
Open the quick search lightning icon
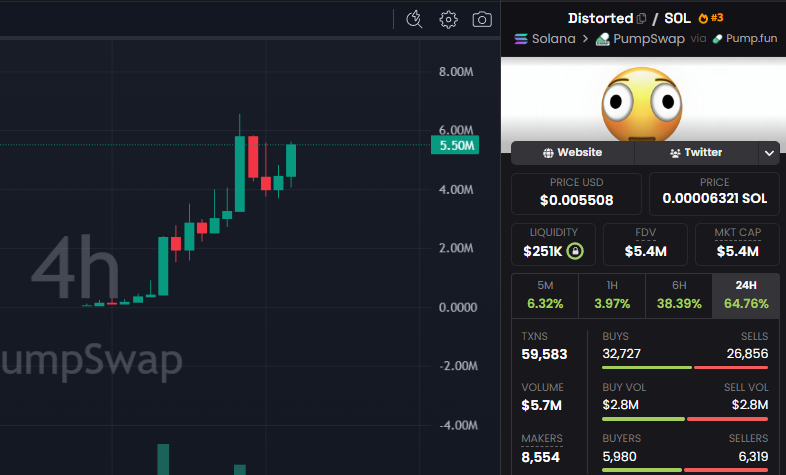pyautogui.click(x=414, y=20)
